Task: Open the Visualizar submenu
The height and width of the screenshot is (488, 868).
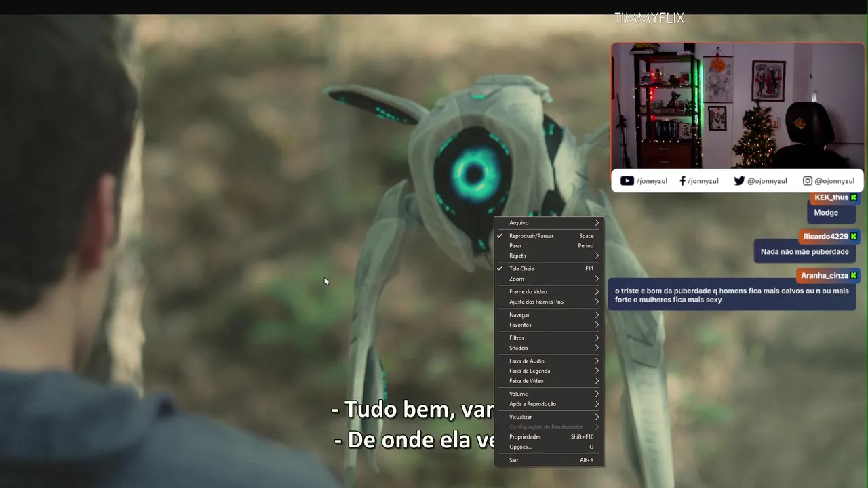Action: (549, 418)
